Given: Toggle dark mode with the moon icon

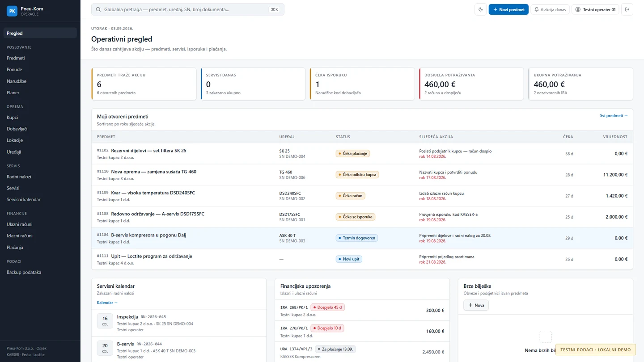Looking at the screenshot, I should pos(480,9).
